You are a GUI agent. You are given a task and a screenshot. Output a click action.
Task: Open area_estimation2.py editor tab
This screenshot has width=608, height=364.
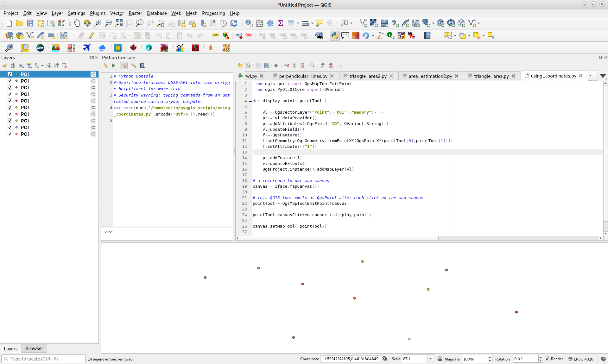pyautogui.click(x=430, y=76)
